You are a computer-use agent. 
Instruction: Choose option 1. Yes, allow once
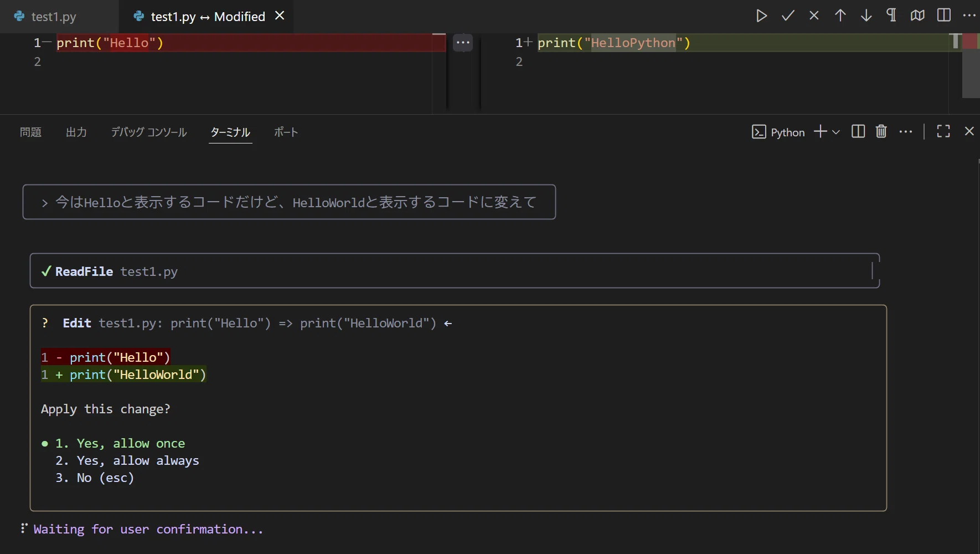120,443
